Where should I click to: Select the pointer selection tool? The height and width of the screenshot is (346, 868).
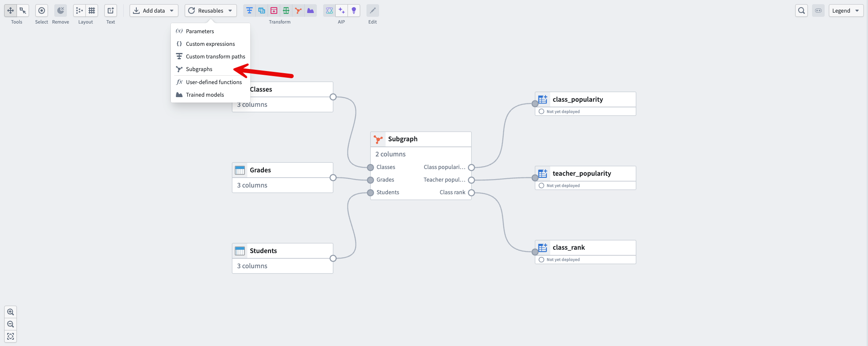tap(23, 11)
